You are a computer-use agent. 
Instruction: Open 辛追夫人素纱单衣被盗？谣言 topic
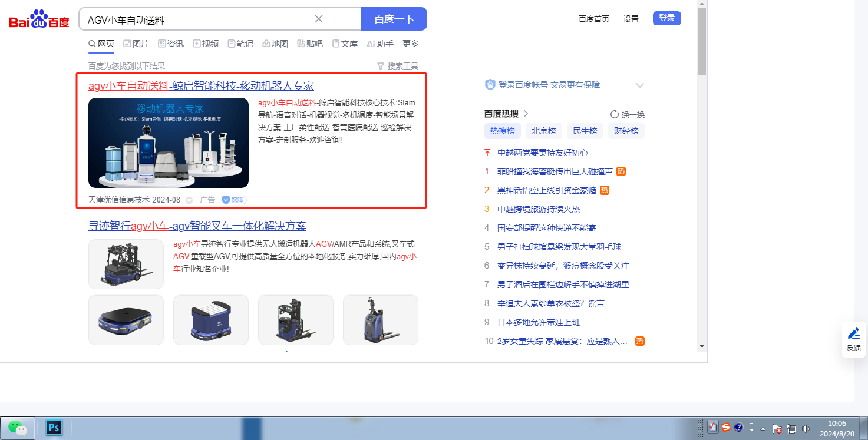[551, 303]
